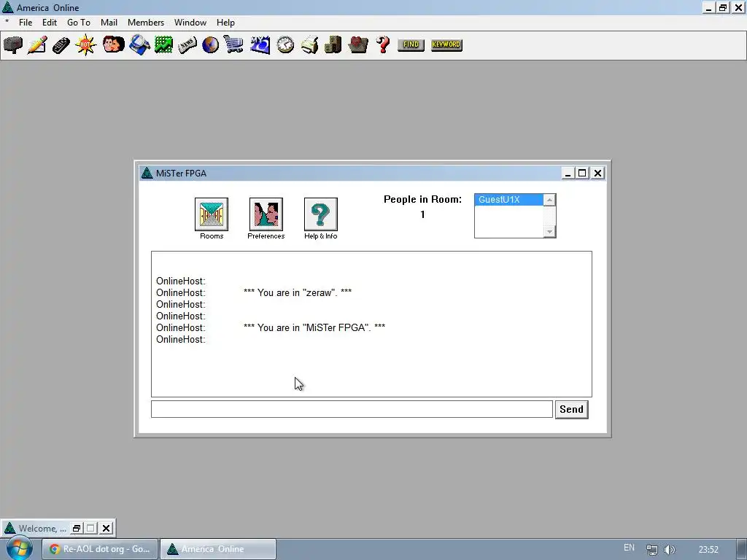Click the network tray icon
The image size is (747, 560).
tap(651, 550)
